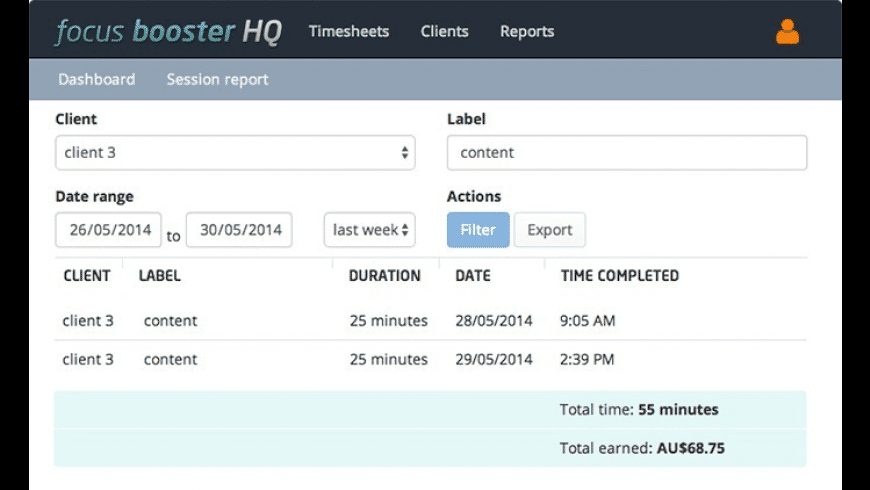Switch to the Dashboard tab
Screen dimensions: 870x490
tap(97, 79)
